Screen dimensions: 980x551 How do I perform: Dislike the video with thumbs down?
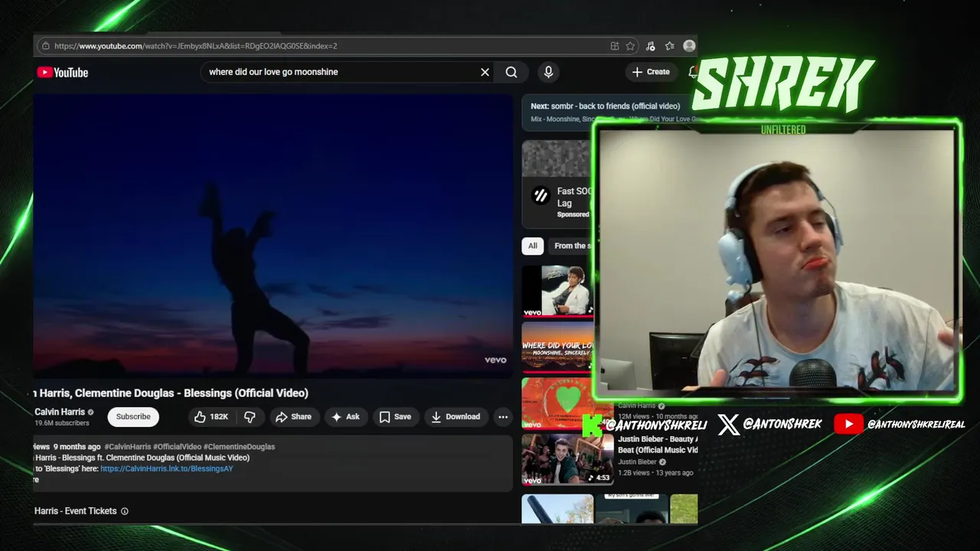tap(250, 417)
